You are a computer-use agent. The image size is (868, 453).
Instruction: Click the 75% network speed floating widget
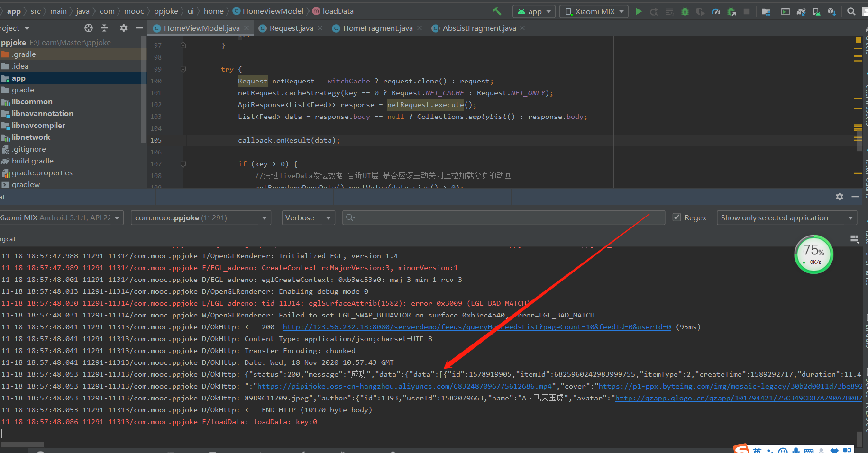click(813, 254)
